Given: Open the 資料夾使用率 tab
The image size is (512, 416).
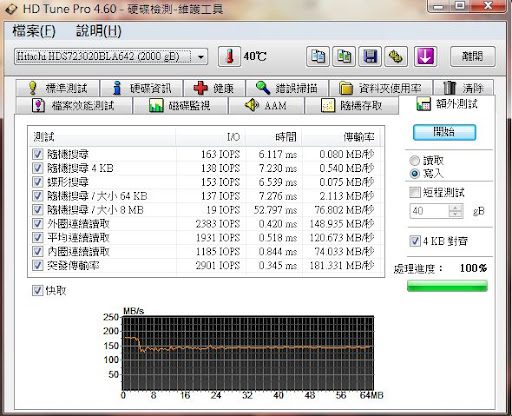Looking at the screenshot, I should click(381, 88).
